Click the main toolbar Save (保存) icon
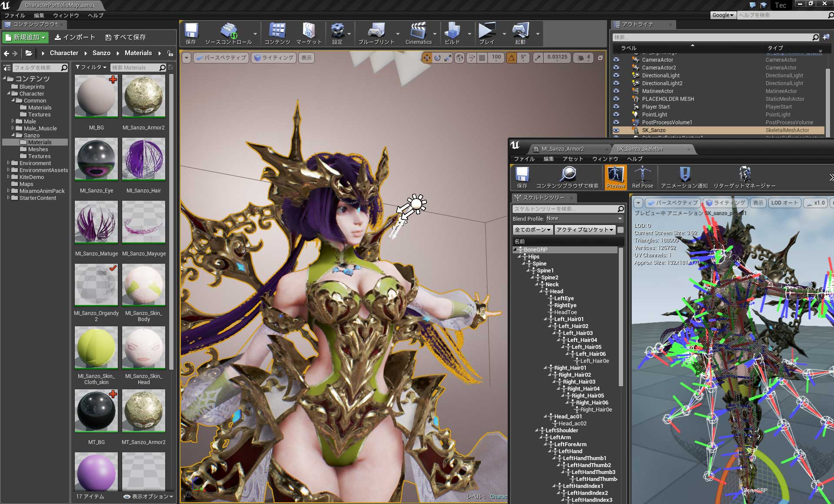 coord(191,31)
